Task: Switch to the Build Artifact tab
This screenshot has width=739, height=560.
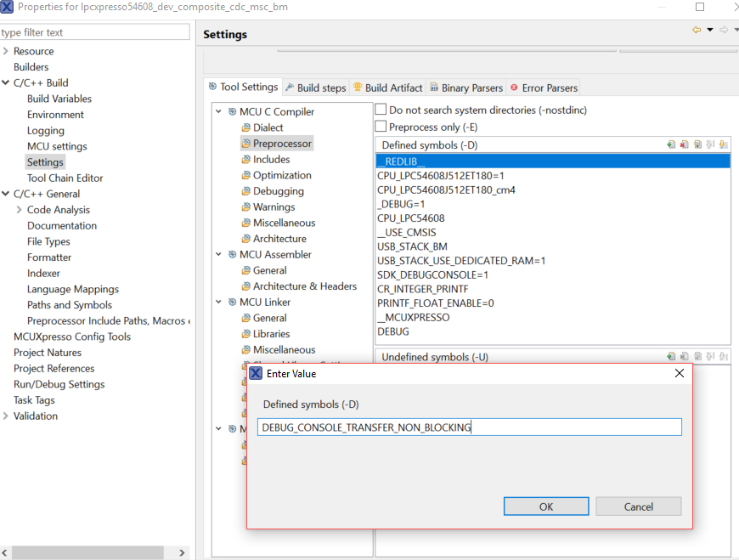Action: coord(388,88)
